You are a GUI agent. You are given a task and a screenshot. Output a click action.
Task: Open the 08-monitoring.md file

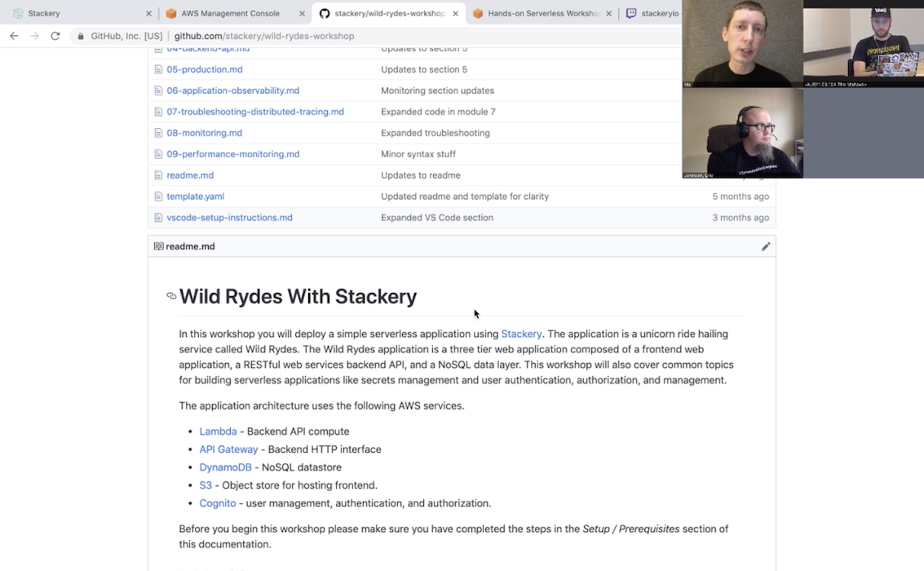205,133
